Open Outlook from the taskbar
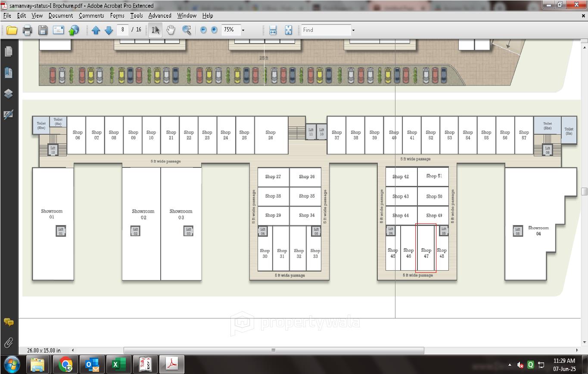The height and width of the screenshot is (374, 588). [x=92, y=365]
